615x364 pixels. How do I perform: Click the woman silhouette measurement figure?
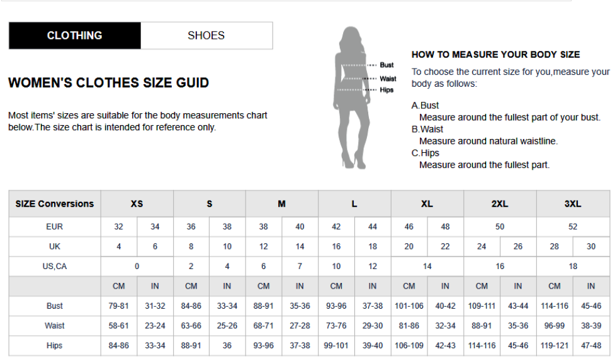[351, 97]
